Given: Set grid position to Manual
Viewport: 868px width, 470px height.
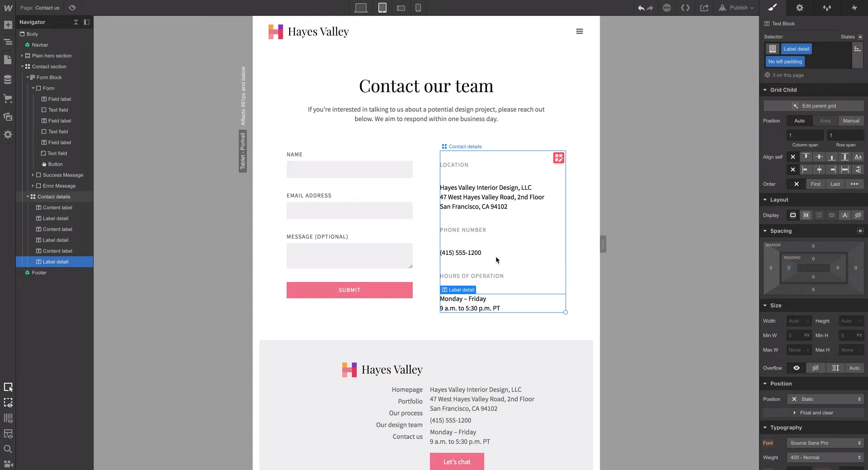Looking at the screenshot, I should (x=851, y=121).
